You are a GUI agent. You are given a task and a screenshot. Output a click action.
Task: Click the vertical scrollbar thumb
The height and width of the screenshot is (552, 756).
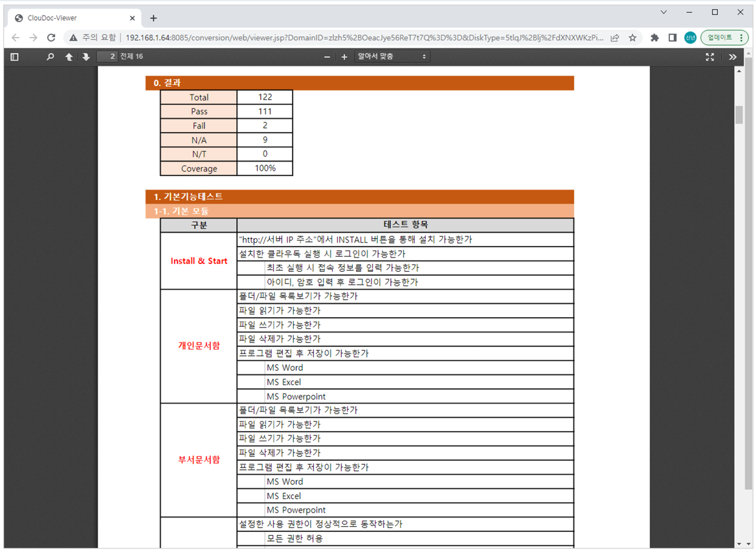click(739, 115)
